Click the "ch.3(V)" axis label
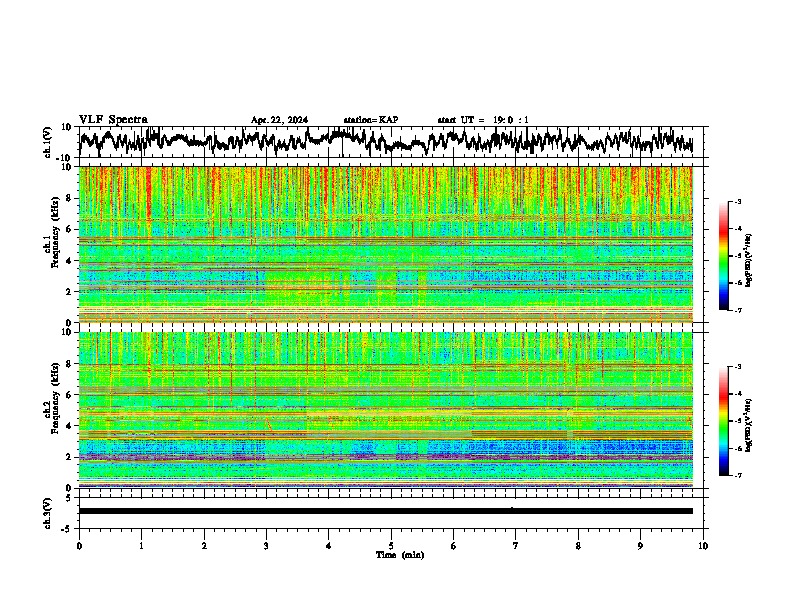The height and width of the screenshot is (612, 792). point(48,513)
